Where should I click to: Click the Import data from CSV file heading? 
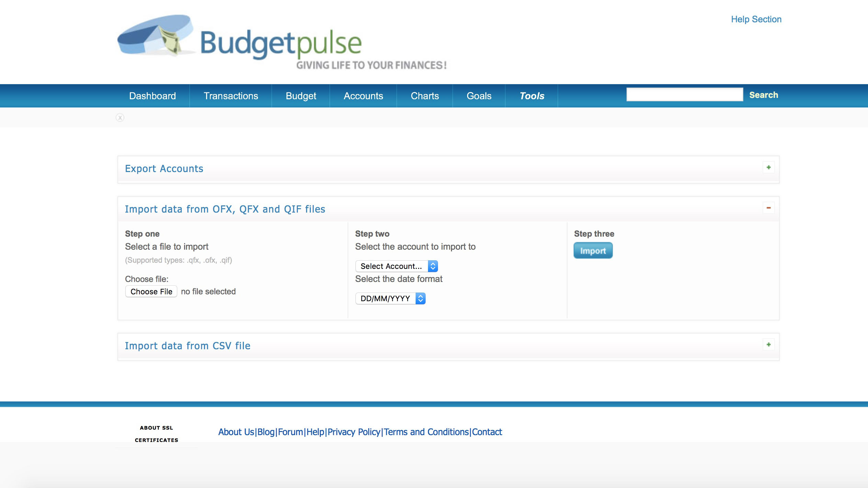tap(188, 346)
